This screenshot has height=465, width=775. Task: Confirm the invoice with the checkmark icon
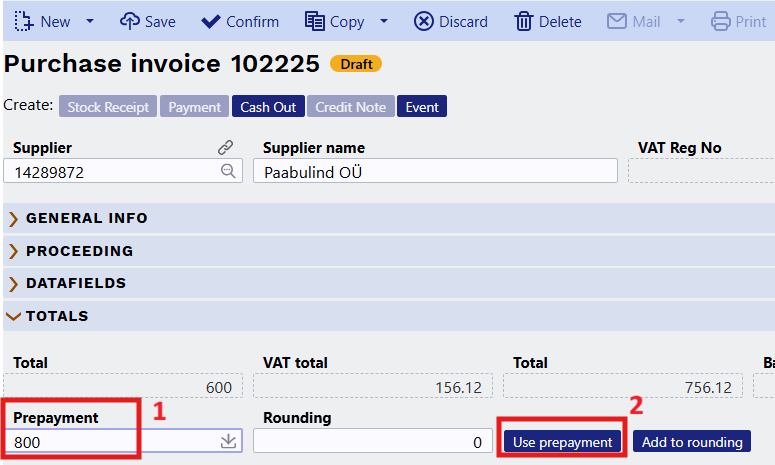(211, 22)
